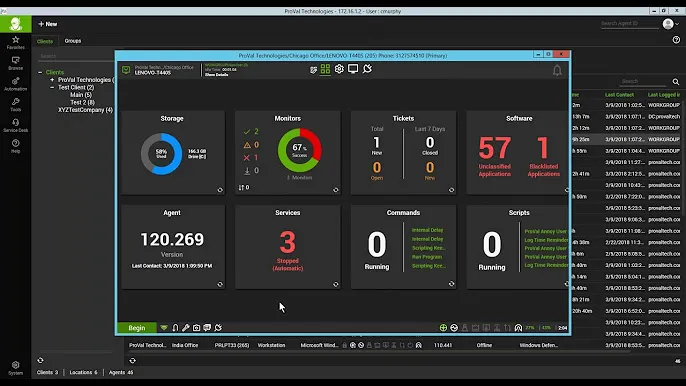Open the monitor screen icon in agent toolbar
This screenshot has height=386, width=686.
pos(353,69)
